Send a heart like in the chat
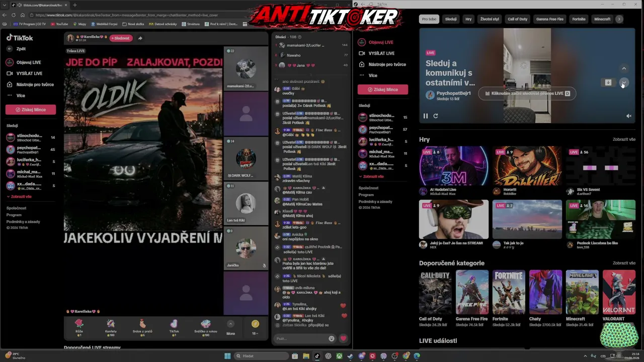Viewport: 644px width, 362px height. 344,338
